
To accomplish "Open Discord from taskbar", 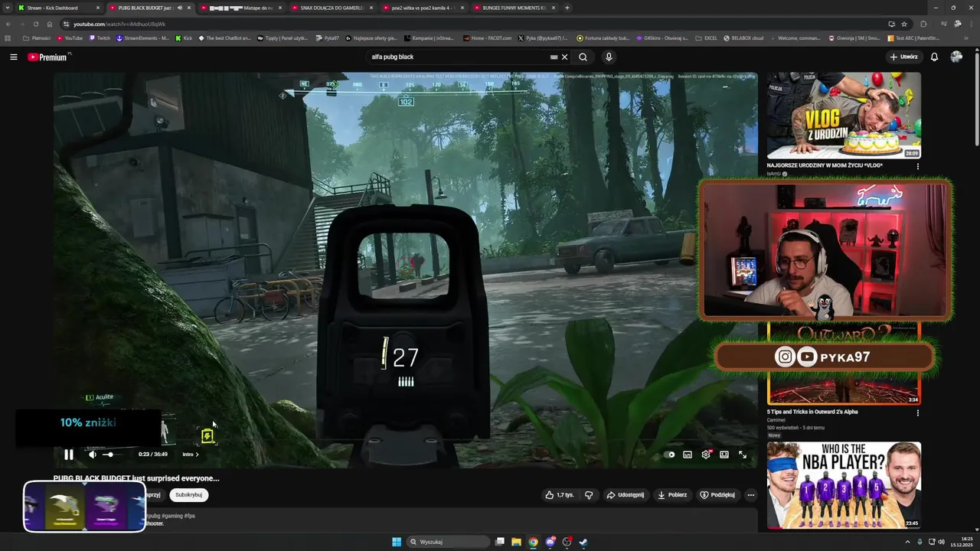I will (x=550, y=542).
